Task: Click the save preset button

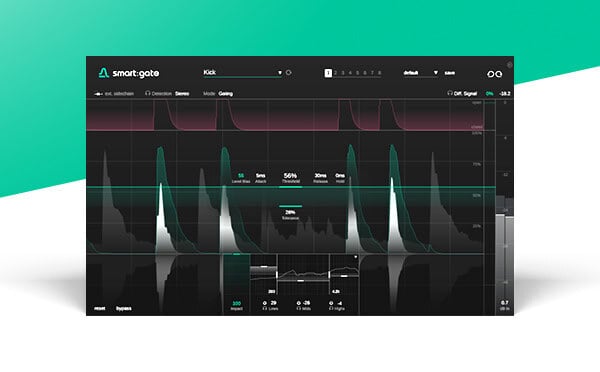Action: point(450,73)
